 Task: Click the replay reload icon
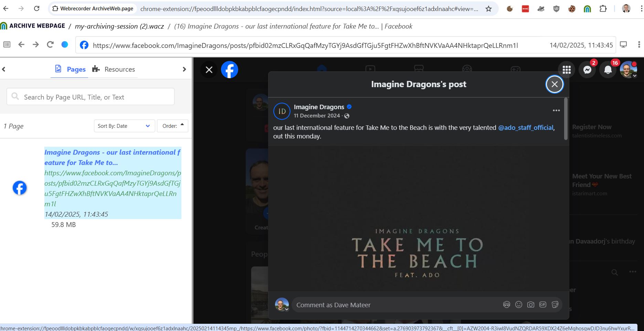coord(50,44)
